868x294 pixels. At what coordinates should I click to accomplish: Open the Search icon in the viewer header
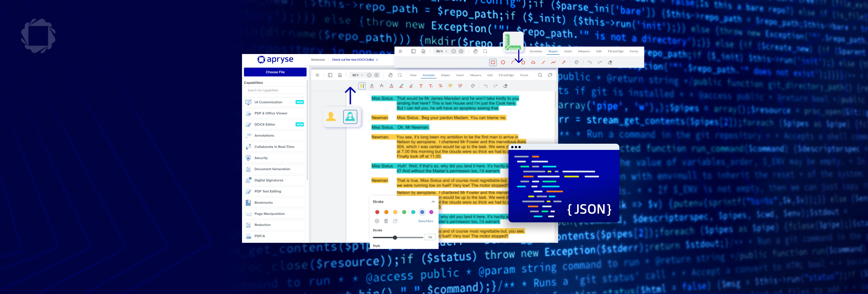tap(540, 75)
